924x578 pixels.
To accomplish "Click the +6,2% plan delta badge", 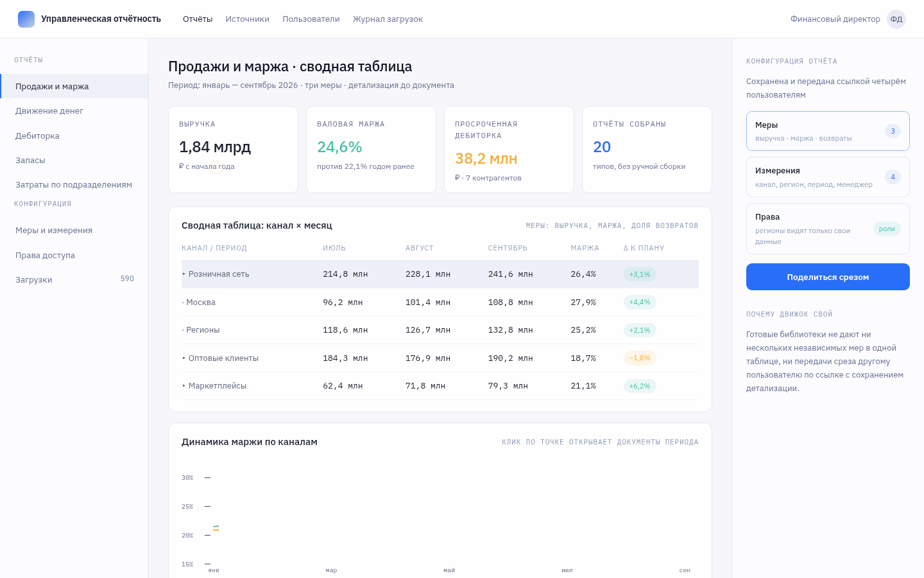I will pyautogui.click(x=640, y=386).
